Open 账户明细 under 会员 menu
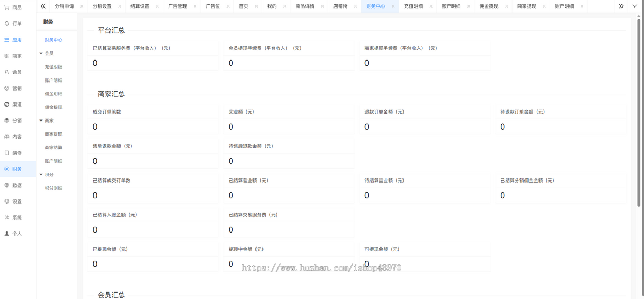 pyautogui.click(x=54, y=80)
